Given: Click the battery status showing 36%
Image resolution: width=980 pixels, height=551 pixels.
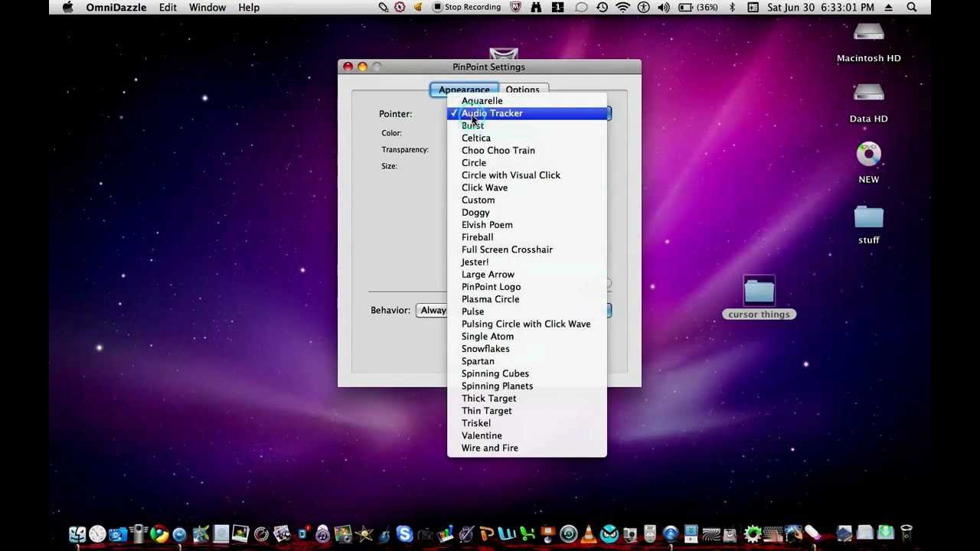Looking at the screenshot, I should pos(698,7).
